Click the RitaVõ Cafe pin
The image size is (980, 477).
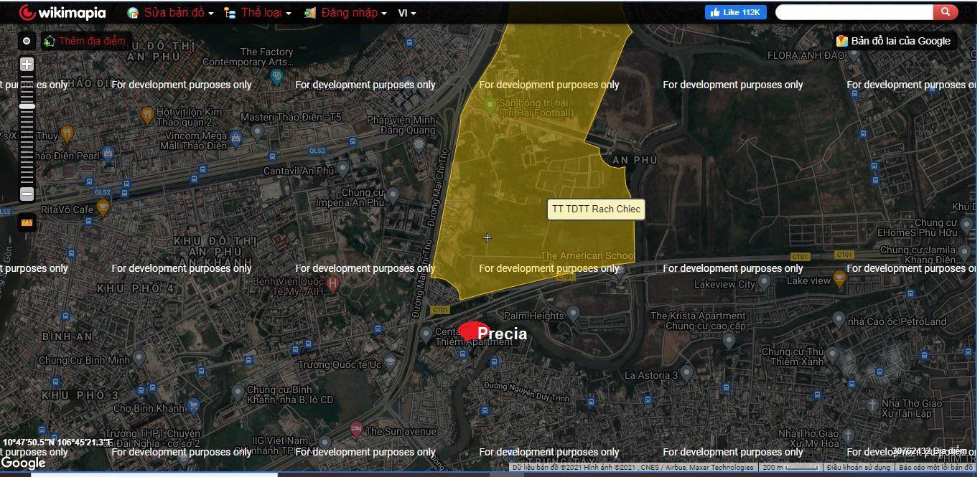tap(103, 208)
